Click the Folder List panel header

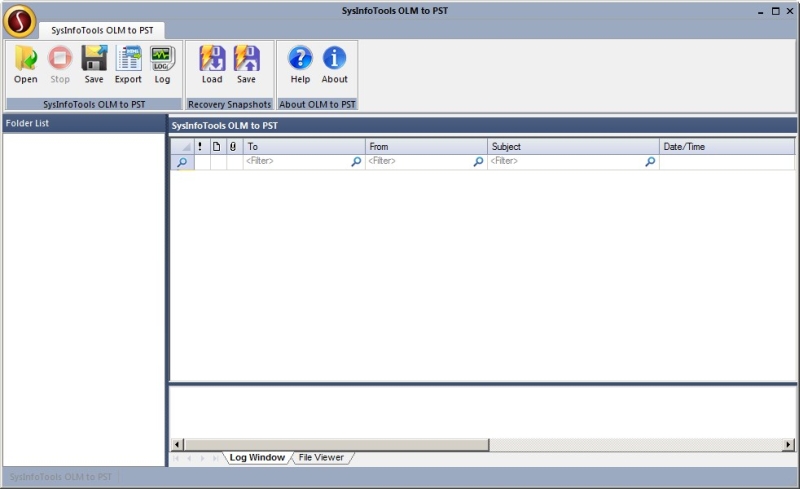click(x=84, y=123)
